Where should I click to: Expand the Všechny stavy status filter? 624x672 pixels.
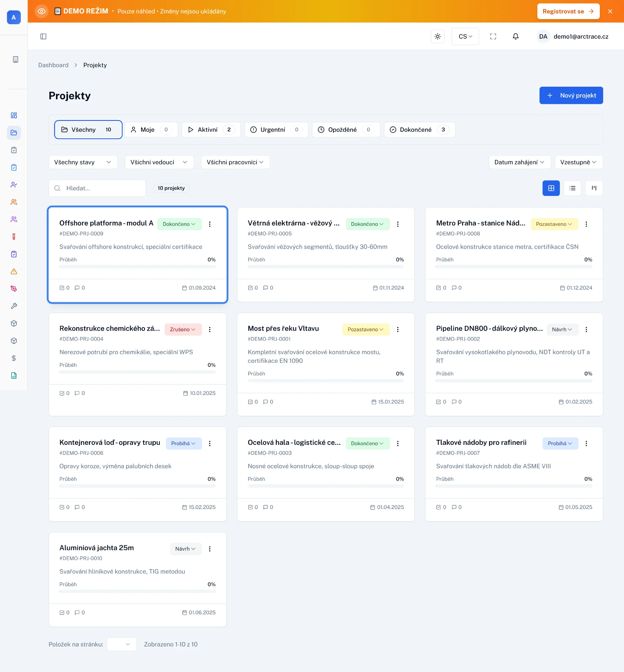click(83, 162)
